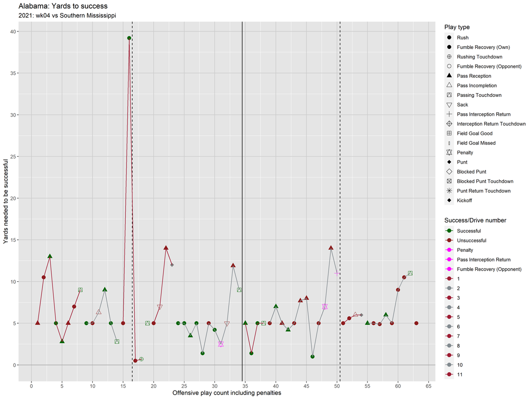Select the Interception Return Touchdown legend symbol

(449, 124)
